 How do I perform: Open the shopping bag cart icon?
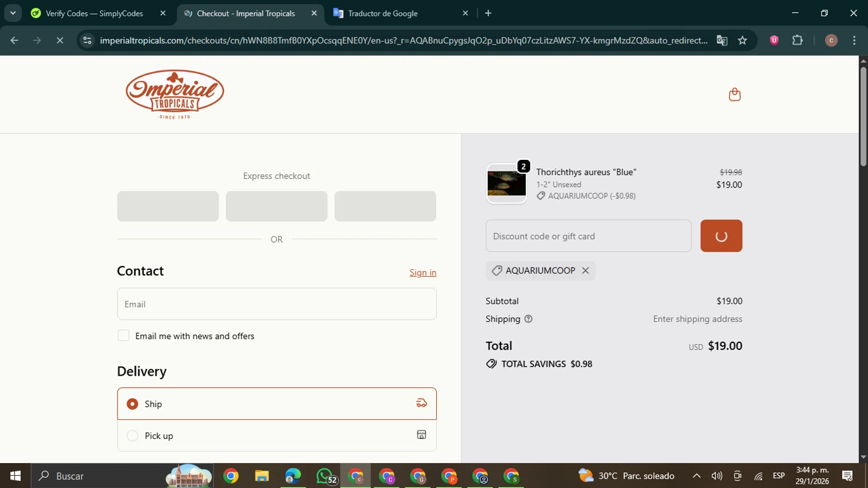[x=734, y=94]
